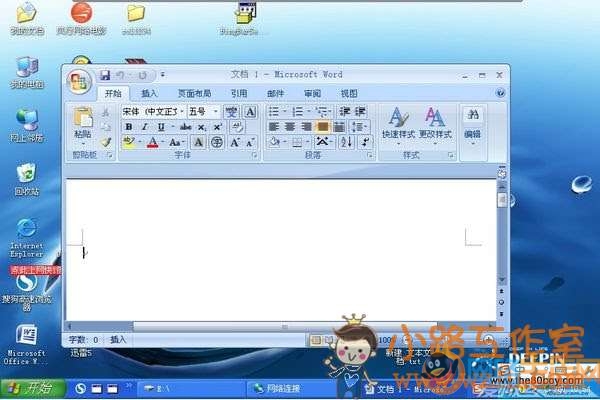600x400 pixels.
Task: Open the font size 五号 dropdown
Action: 215,112
